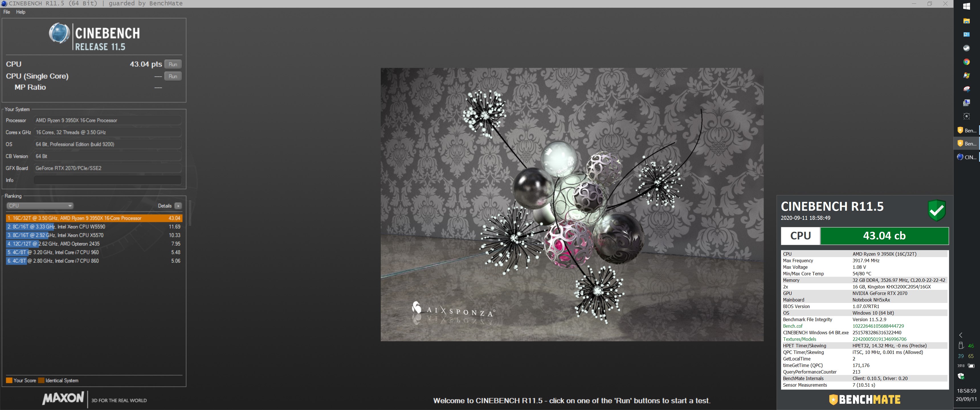The height and width of the screenshot is (410, 980).
Task: Click the 43.04 pts CPU score
Action: coord(146,64)
